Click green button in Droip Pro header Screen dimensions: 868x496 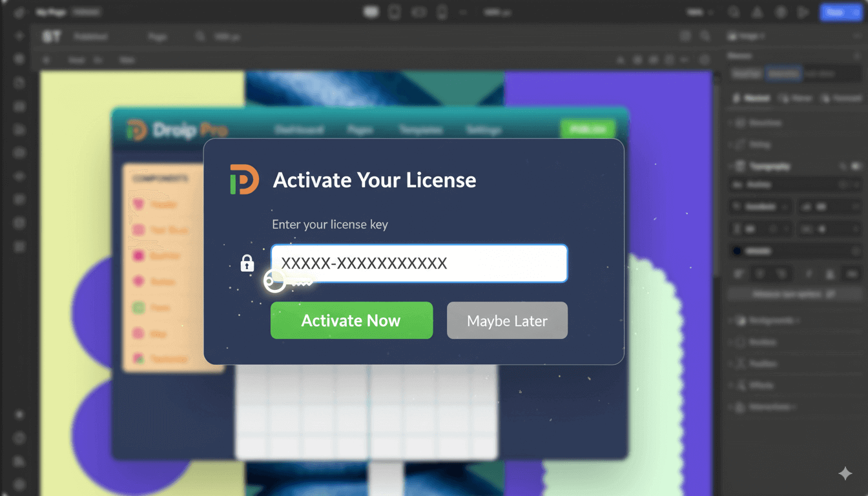(588, 129)
